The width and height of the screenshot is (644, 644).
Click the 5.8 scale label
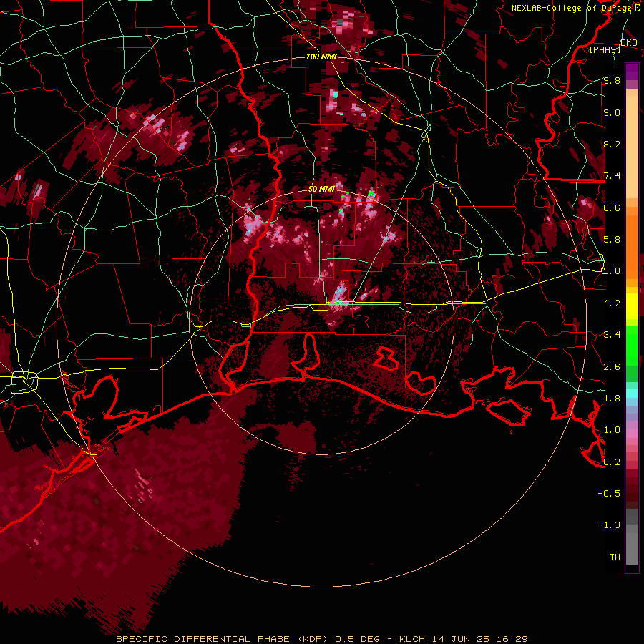(612, 239)
